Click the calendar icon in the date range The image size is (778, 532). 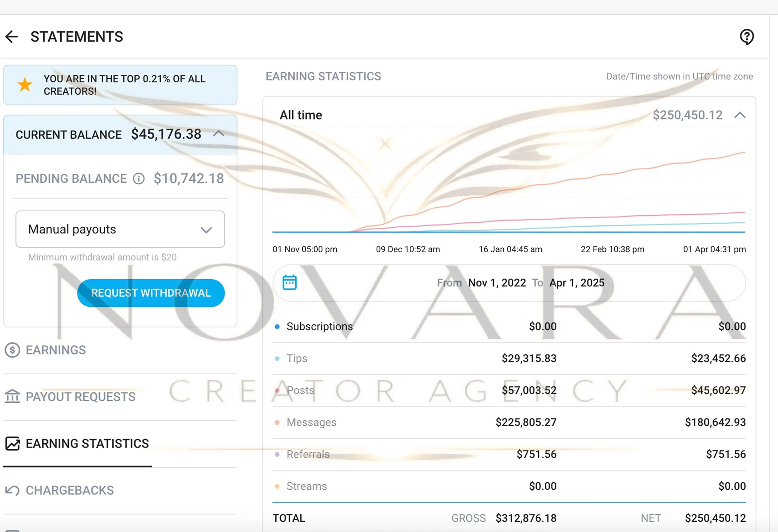(290, 283)
